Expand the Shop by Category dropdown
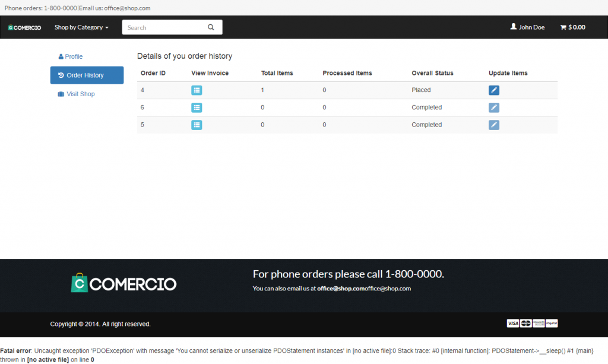The image size is (608, 364). [x=81, y=27]
